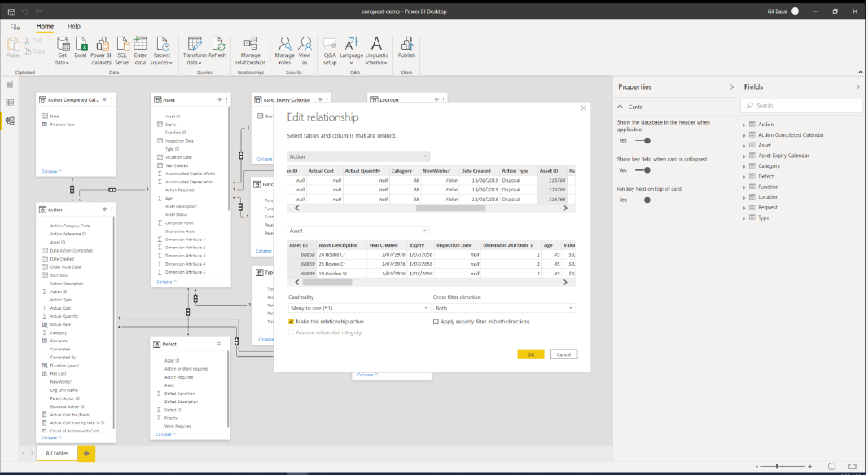Open the Action table dropdown in dialog
Viewport: 868px width, 475px height.
coord(358,156)
